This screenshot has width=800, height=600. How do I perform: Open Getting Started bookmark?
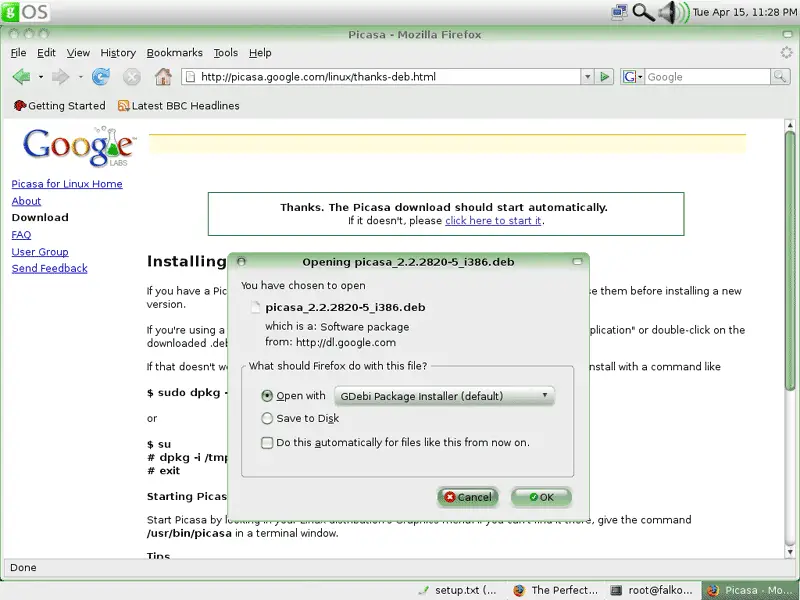click(x=60, y=106)
